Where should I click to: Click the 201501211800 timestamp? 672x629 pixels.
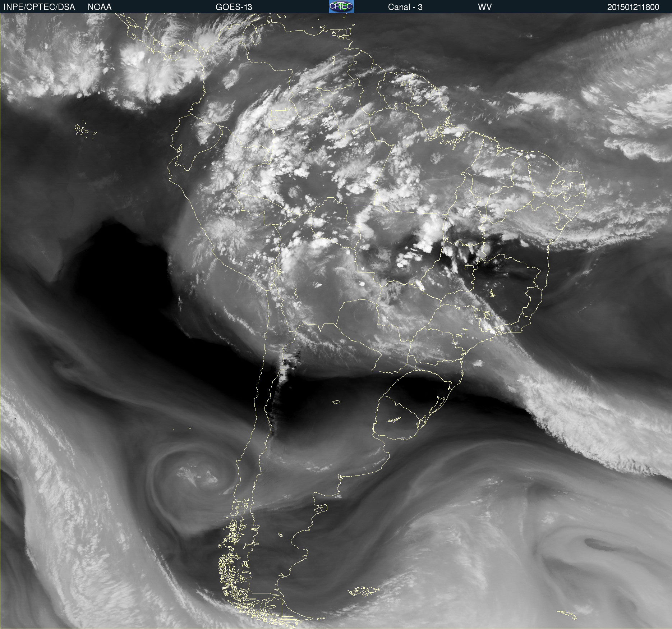633,7
